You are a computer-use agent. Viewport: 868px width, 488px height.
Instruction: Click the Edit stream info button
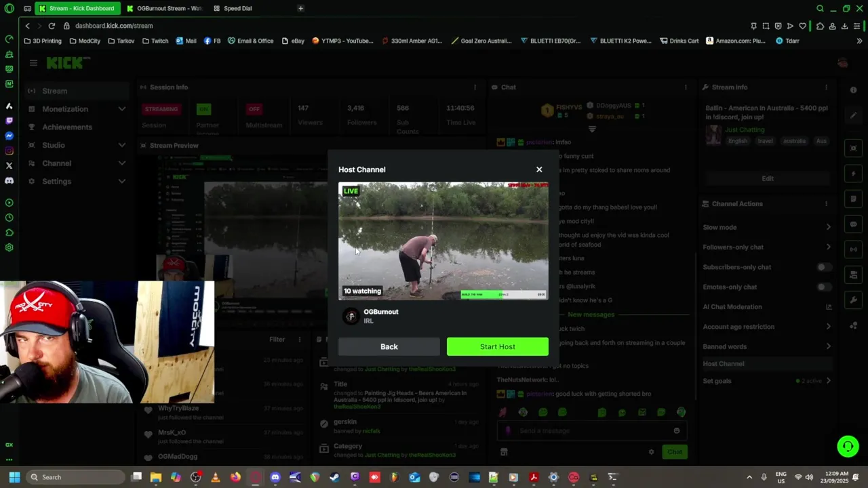pos(768,178)
